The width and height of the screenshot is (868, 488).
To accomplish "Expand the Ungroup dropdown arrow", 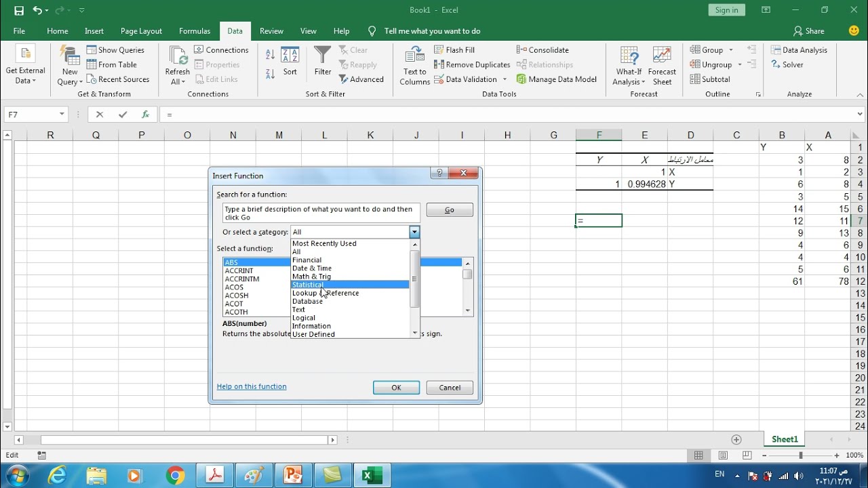I will tap(740, 64).
